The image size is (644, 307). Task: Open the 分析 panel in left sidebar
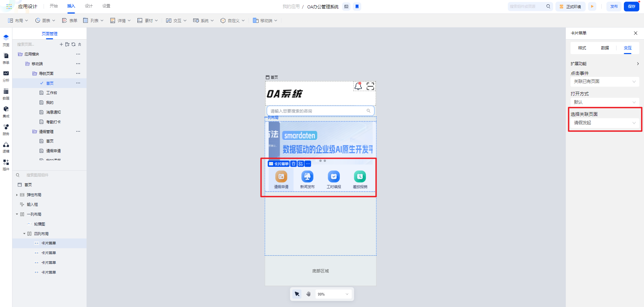6,76
